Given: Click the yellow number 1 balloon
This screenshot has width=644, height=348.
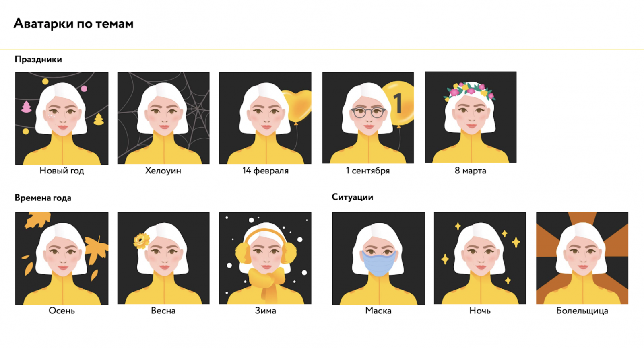Looking at the screenshot, I should pyautogui.click(x=398, y=103).
